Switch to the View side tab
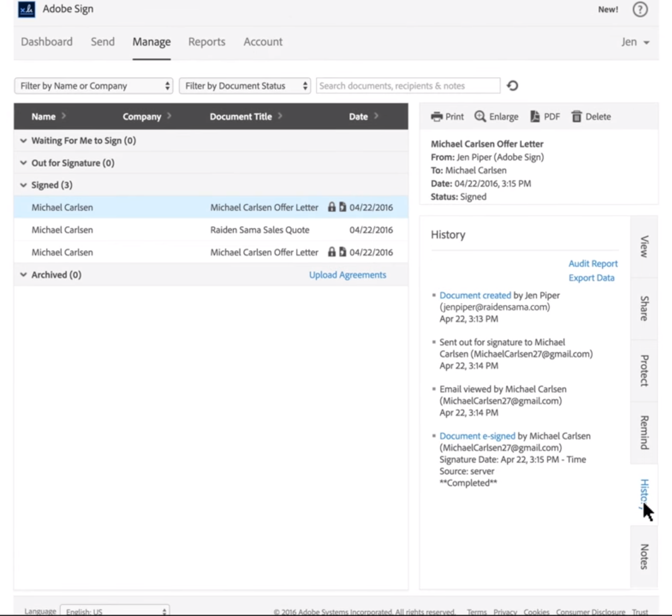 coord(643,247)
